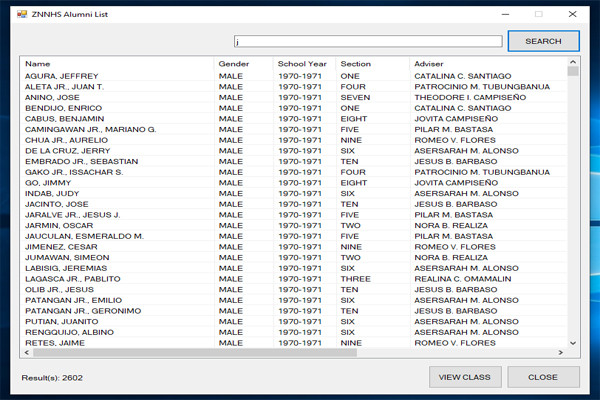Select the row OLIB JR., JESUS
Screen dimensions: 600x400
pos(294,290)
